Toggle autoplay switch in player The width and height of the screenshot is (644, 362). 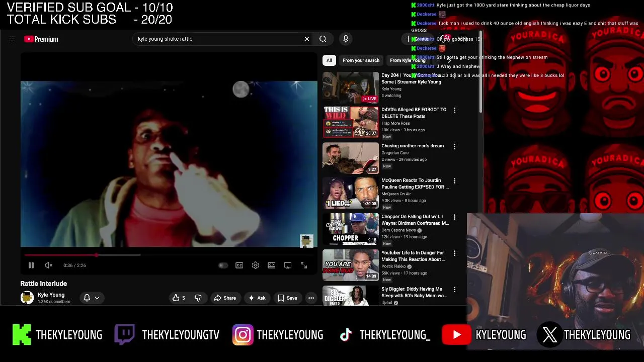223,265
